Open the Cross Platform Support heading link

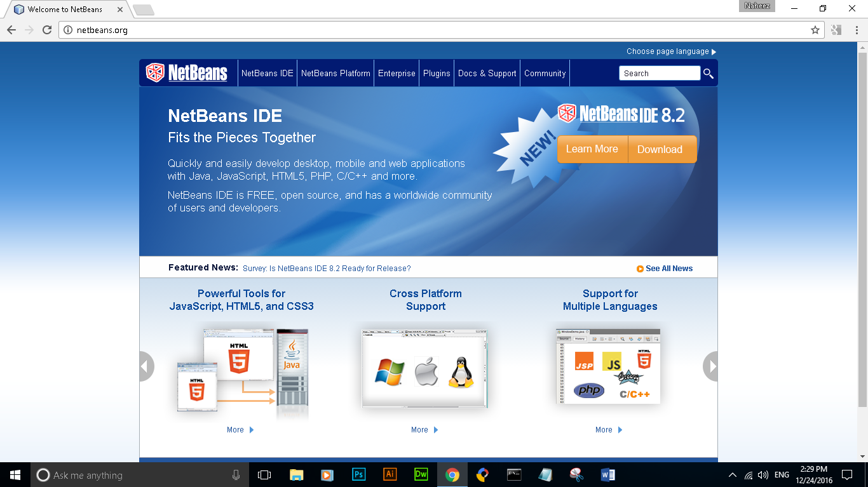426,300
